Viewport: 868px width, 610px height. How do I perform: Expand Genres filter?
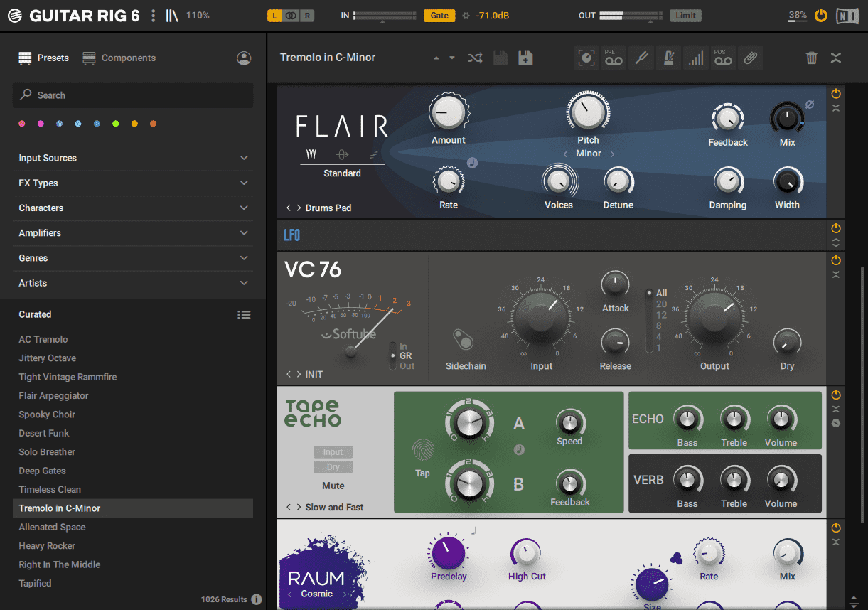point(133,258)
